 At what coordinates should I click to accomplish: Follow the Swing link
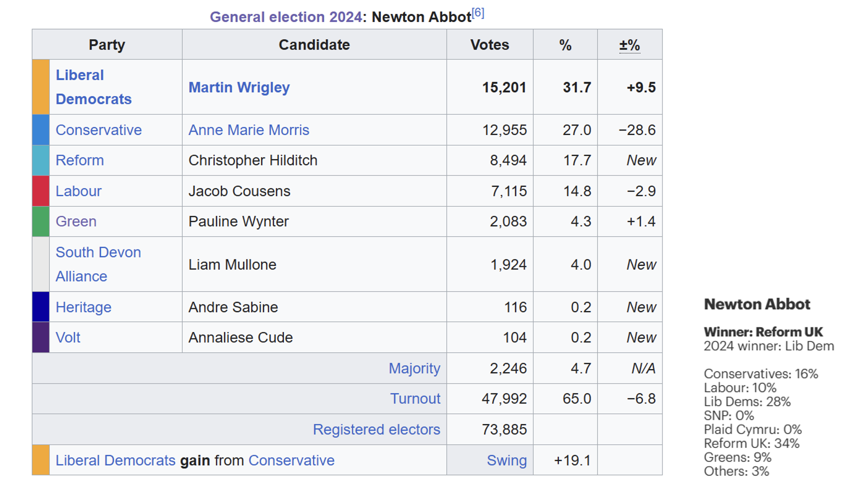pyautogui.click(x=506, y=460)
